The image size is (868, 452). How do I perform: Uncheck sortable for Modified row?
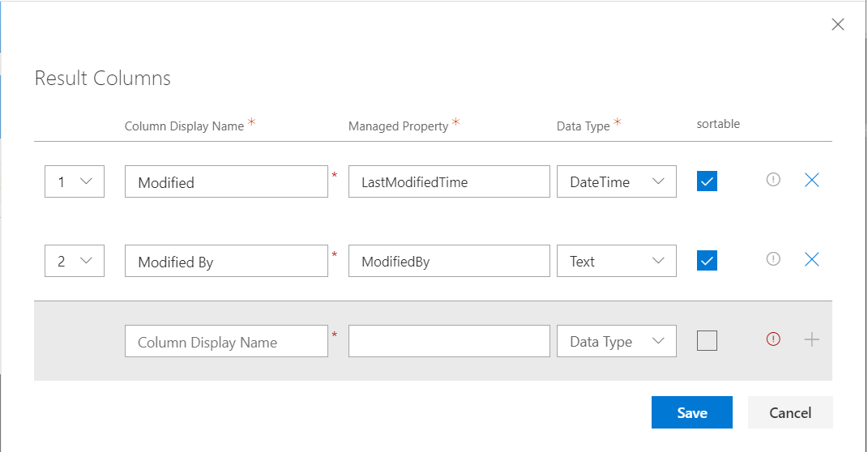(x=707, y=181)
